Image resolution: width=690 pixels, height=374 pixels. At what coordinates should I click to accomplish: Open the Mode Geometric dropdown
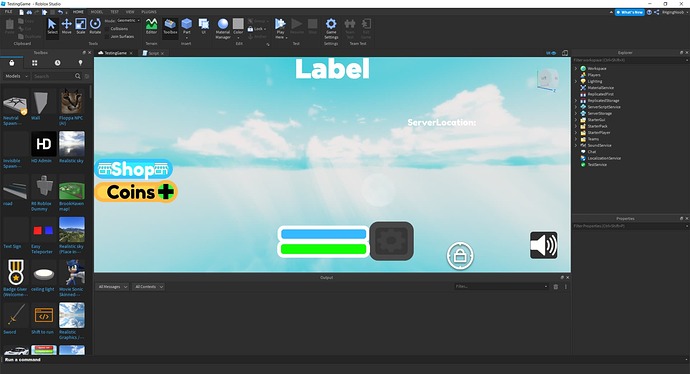(x=128, y=20)
